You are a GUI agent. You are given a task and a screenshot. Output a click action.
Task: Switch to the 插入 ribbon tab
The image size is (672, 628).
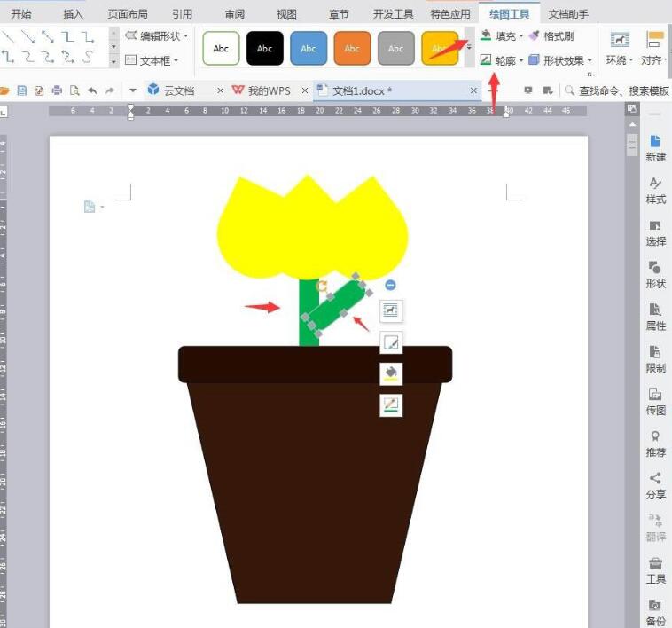[74, 14]
